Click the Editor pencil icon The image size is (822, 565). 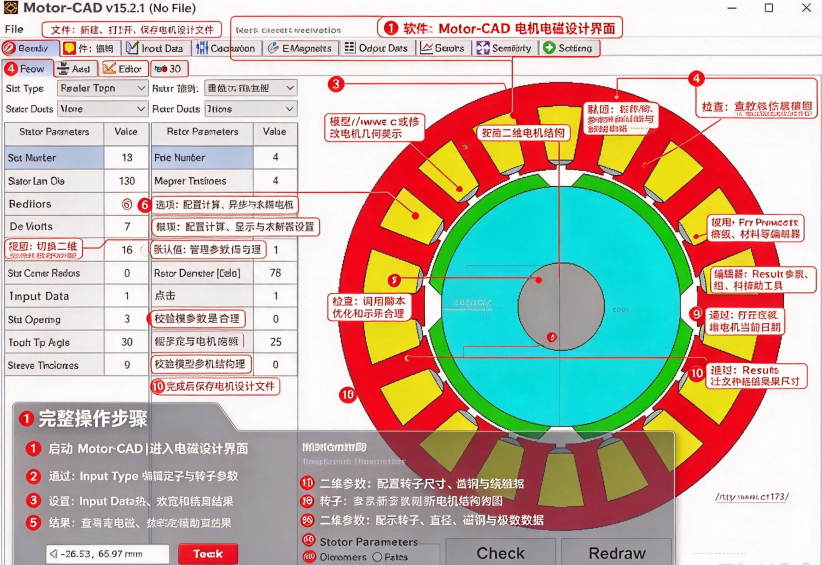click(110, 69)
